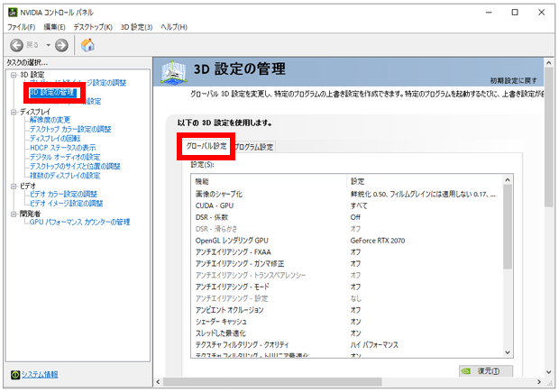The width and height of the screenshot is (559, 392).
Task: Select the シェーダー キャッシュ row
Action: pyautogui.click(x=346, y=322)
